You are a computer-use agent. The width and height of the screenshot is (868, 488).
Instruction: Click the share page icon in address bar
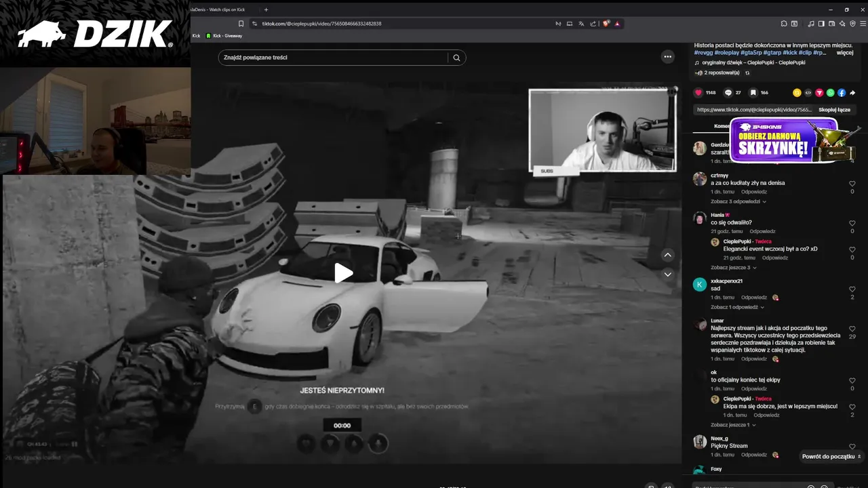coord(593,24)
